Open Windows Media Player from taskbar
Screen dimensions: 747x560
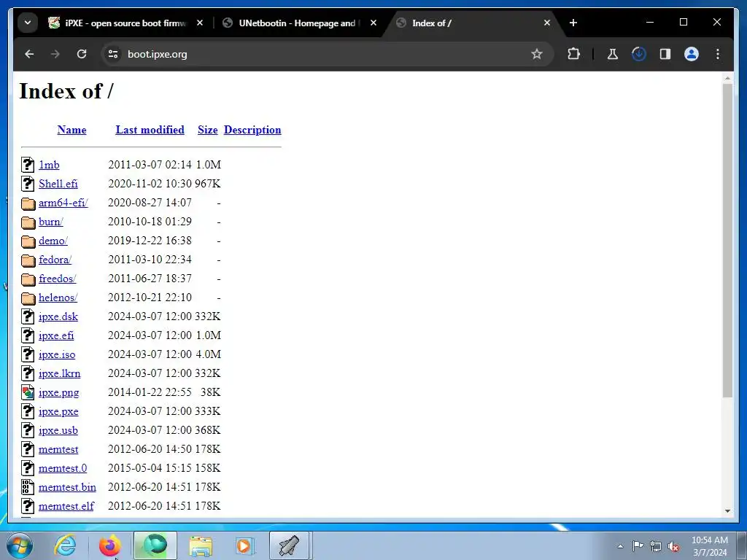click(245, 545)
